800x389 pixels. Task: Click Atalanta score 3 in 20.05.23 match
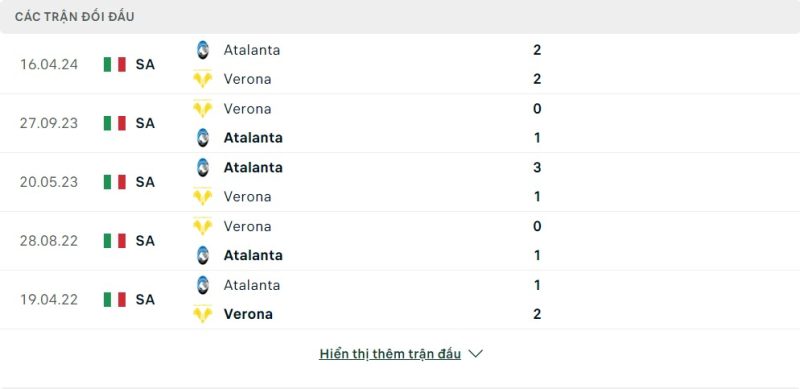[x=537, y=167]
